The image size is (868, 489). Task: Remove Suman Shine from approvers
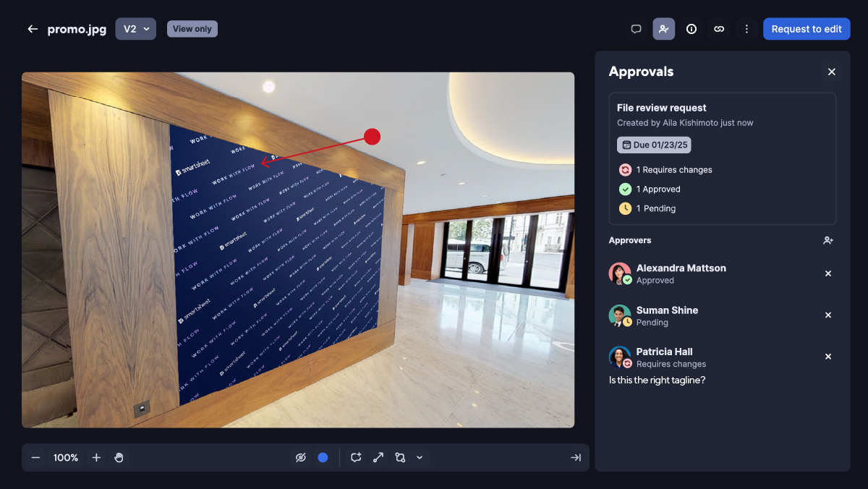coord(828,315)
